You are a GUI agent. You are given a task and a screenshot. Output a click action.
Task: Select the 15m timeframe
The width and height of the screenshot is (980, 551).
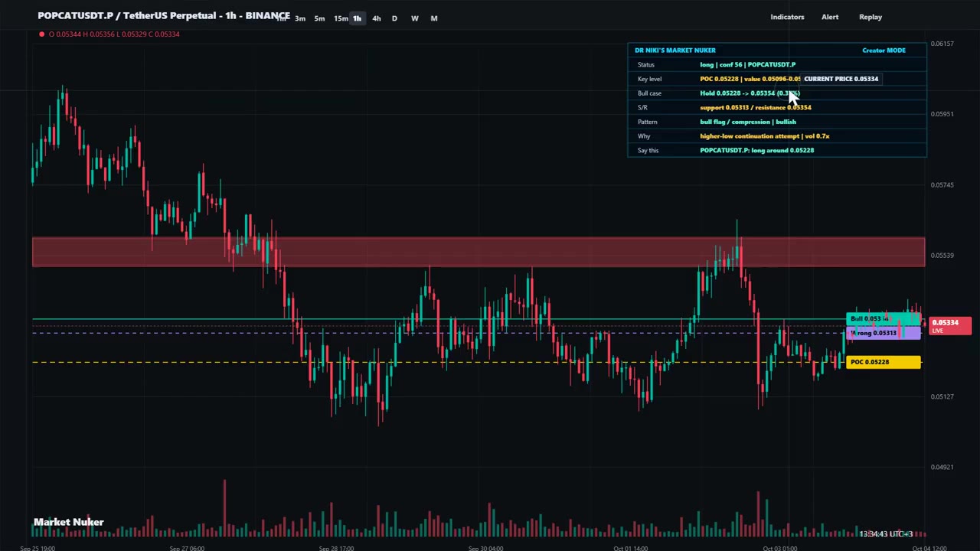[x=341, y=18]
